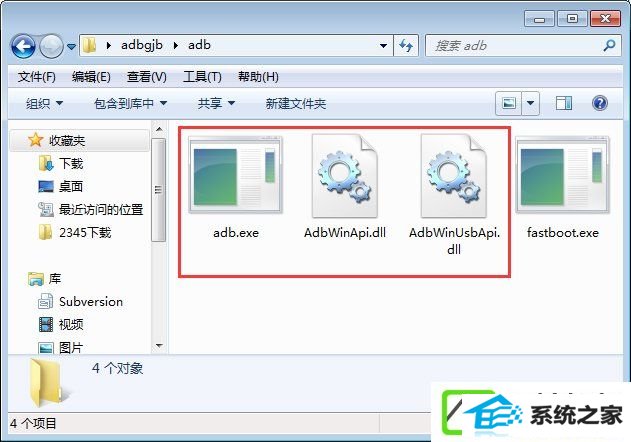Toggle the preview pane button
Viewport: 631px width, 442px height.
coord(564,103)
